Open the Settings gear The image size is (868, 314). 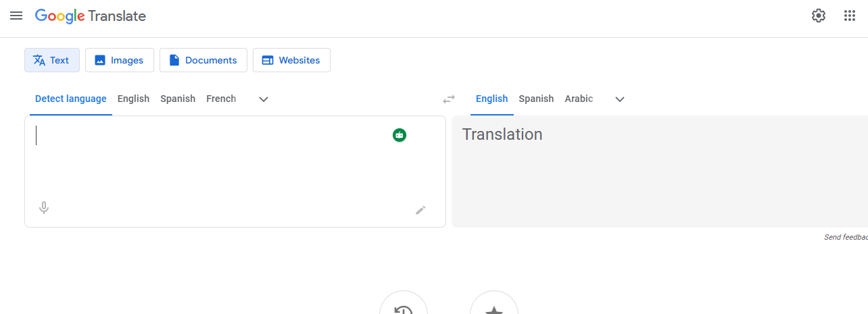pyautogui.click(x=819, y=16)
